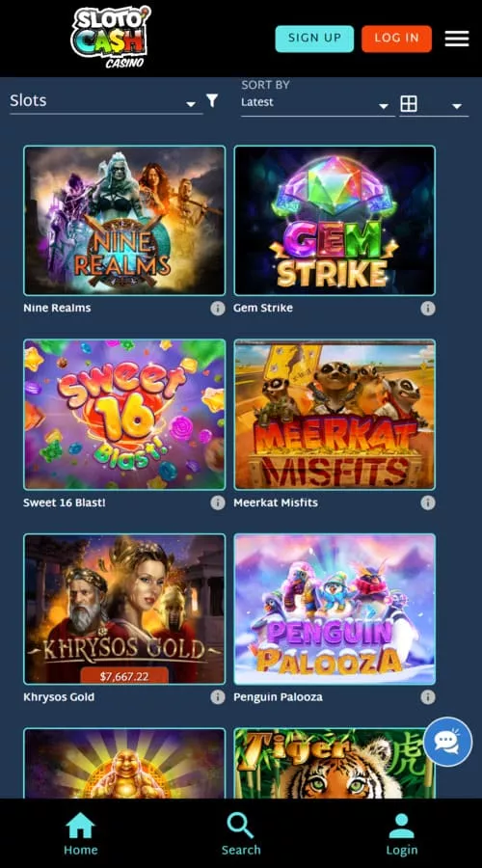482x868 pixels.
Task: Show info for Gem Strike
Action: tap(428, 309)
